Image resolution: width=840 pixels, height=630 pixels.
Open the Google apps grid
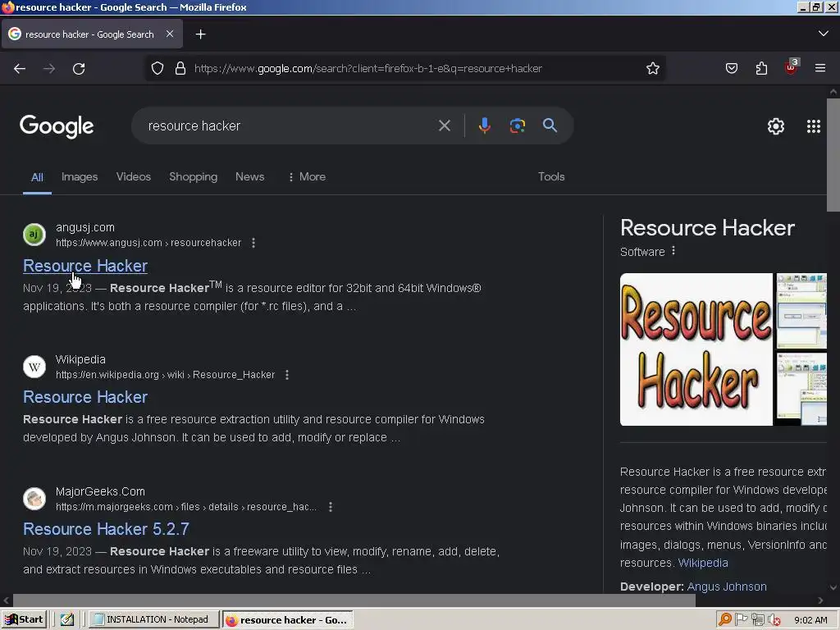pos(813,126)
